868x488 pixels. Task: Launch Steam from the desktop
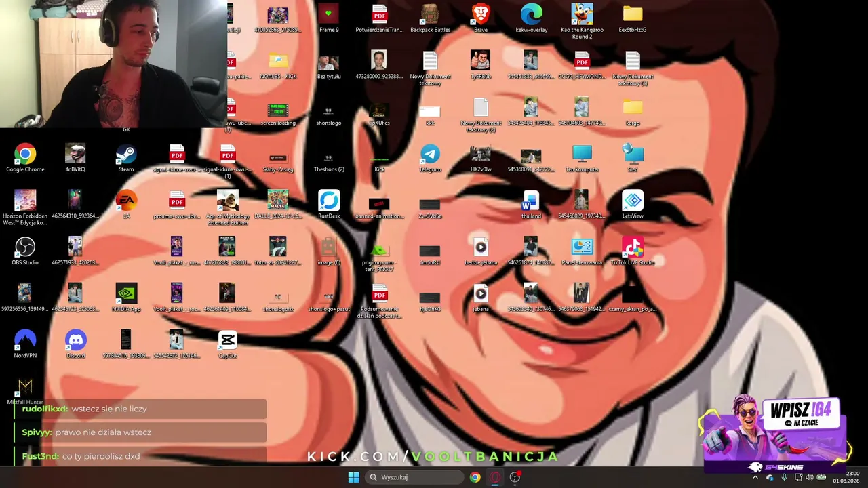click(126, 159)
